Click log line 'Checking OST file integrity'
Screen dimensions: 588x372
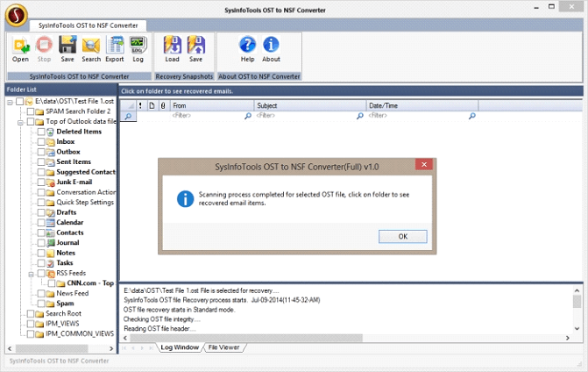pos(161,319)
